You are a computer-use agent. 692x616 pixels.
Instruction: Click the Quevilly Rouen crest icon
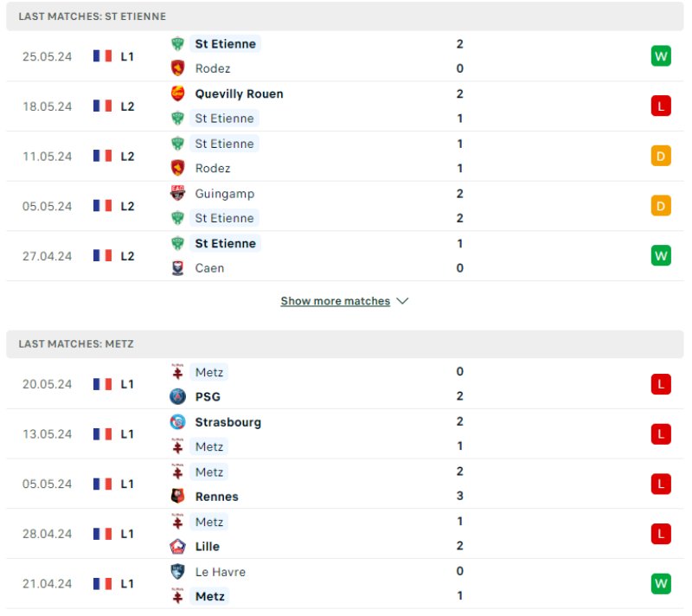pos(177,93)
